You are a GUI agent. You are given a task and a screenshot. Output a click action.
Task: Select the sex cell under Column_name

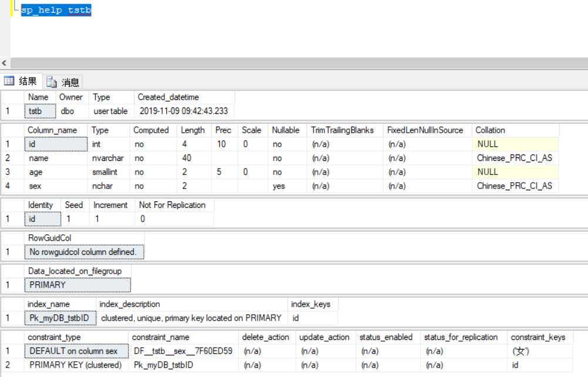pyautogui.click(x=56, y=186)
